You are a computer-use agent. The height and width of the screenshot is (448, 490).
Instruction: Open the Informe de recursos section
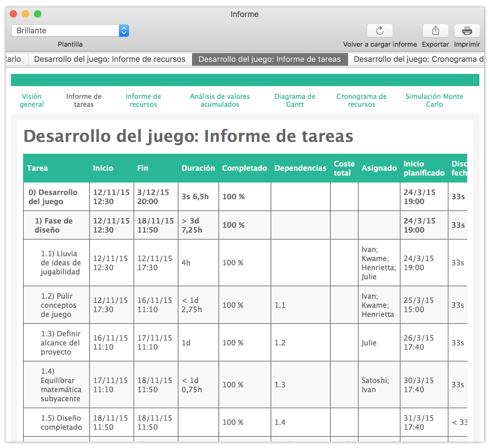point(143,100)
